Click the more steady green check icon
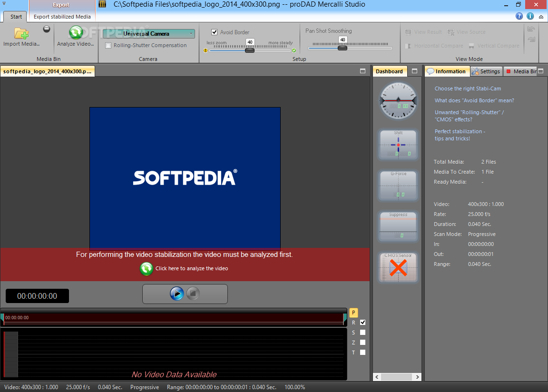548x392 pixels. pyautogui.click(x=294, y=50)
